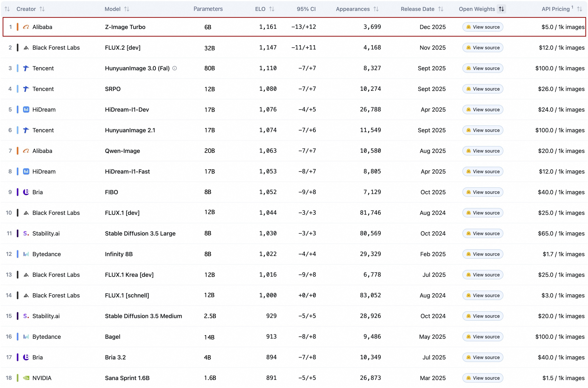Click release date May 2025
Image resolution: width=588 pixels, height=388 pixels.
point(432,337)
